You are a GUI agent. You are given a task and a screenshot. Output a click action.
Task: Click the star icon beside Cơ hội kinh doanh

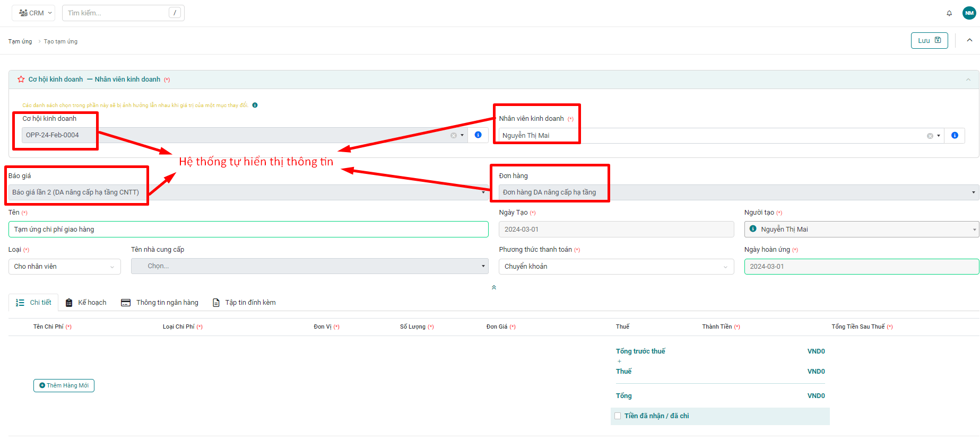[x=21, y=80]
